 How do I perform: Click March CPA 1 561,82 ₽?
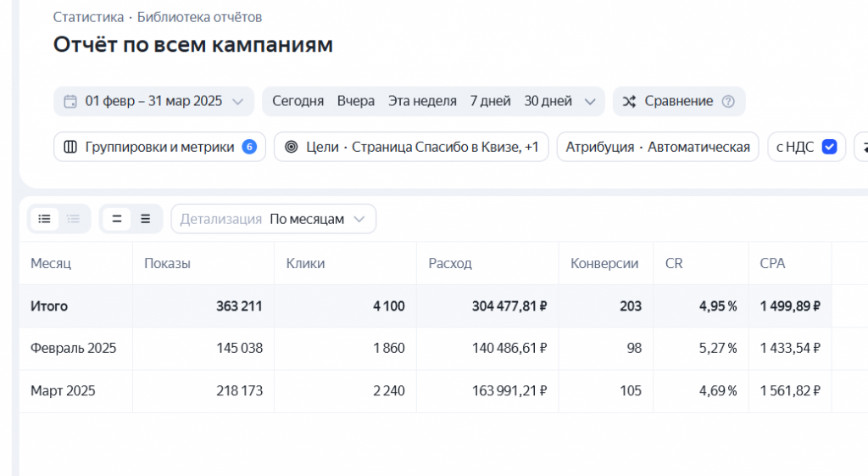click(790, 390)
